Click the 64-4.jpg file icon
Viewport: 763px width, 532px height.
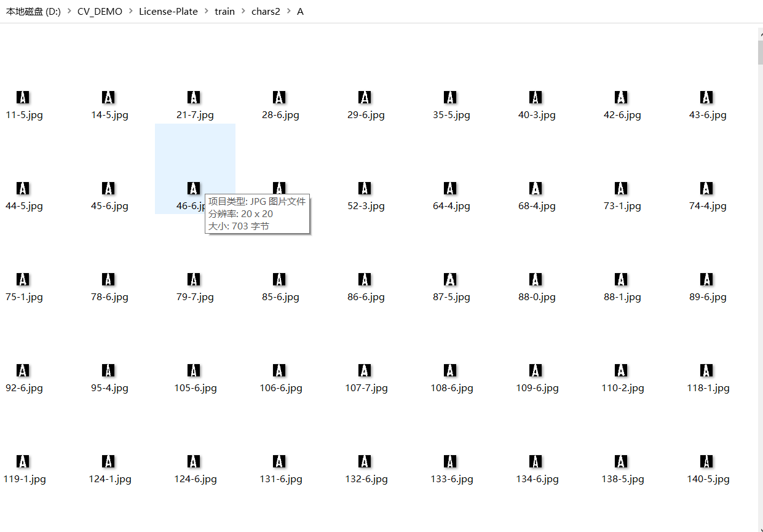450,188
